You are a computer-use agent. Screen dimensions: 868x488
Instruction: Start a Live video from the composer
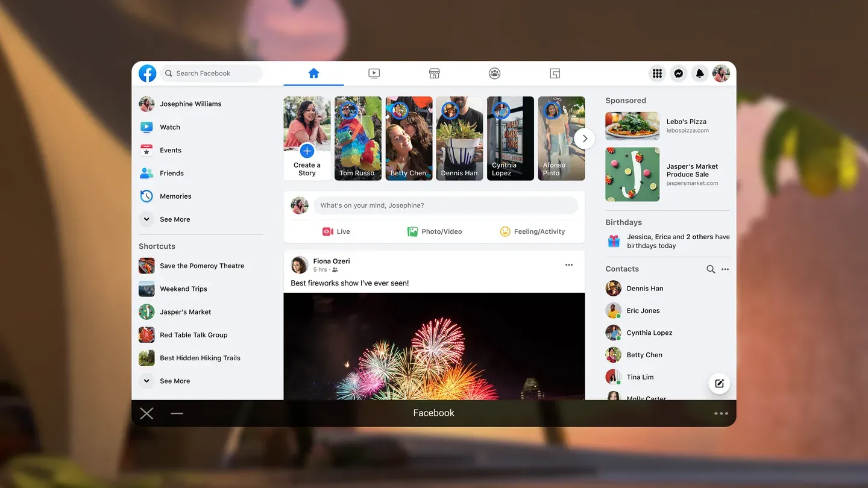tap(335, 231)
